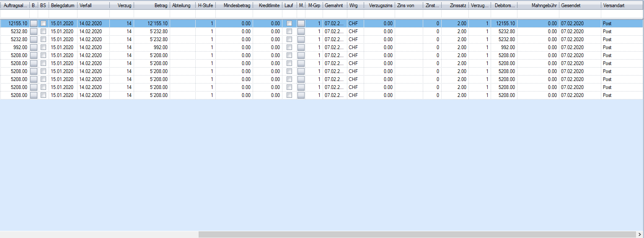Toggle the BS checkbox in the 12155.10 row
The image size is (644, 238).
[x=43, y=24]
